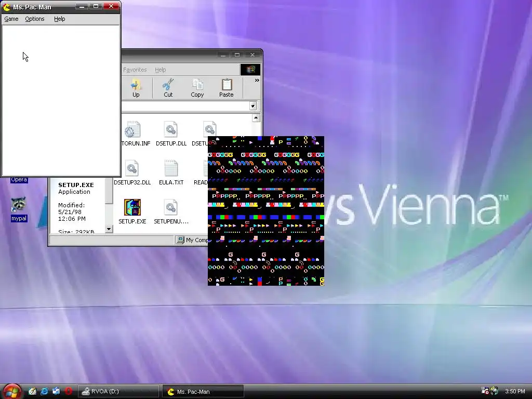
Task: Open the Help menu in the explorer window
Action: [160, 70]
